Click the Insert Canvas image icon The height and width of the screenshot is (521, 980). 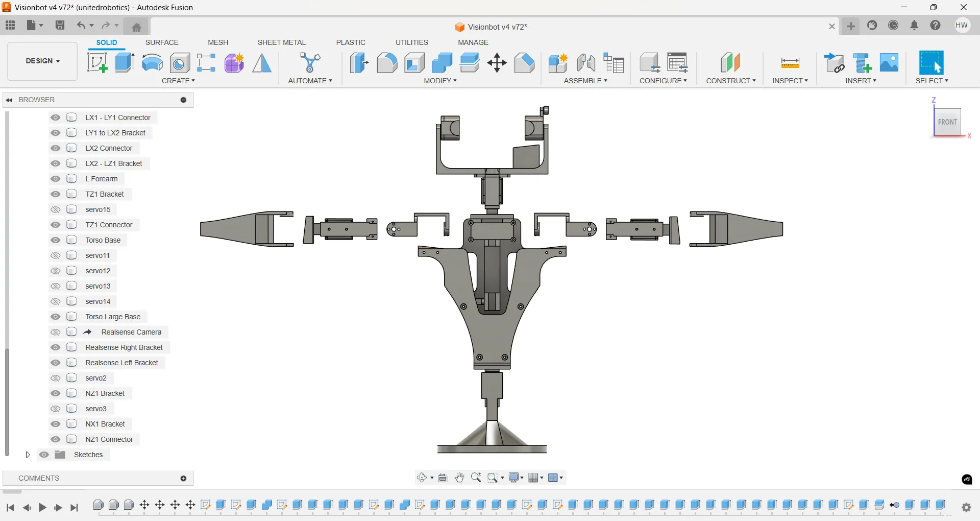[x=889, y=63]
